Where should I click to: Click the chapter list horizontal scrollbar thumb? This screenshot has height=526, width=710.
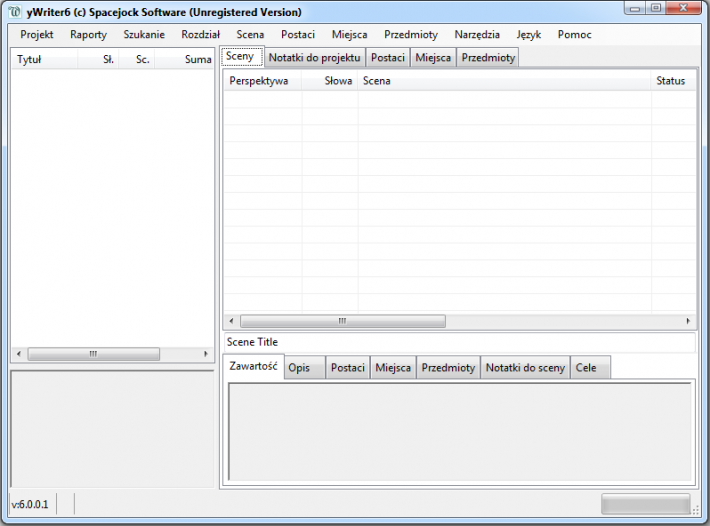click(93, 354)
